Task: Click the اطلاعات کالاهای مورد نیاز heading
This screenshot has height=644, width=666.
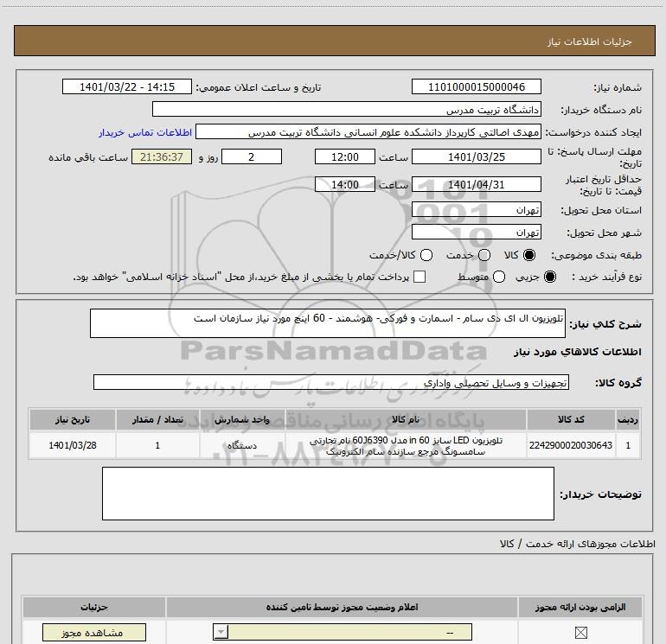Action: pyautogui.click(x=578, y=352)
